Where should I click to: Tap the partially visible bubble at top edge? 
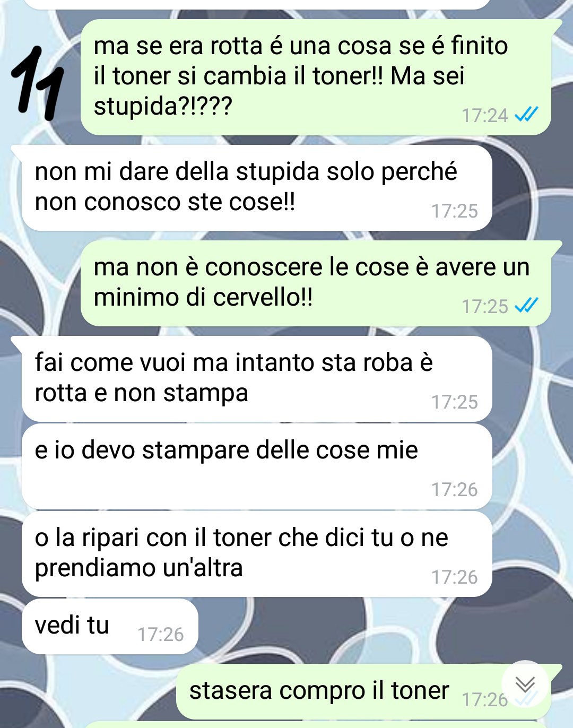pos(257,4)
